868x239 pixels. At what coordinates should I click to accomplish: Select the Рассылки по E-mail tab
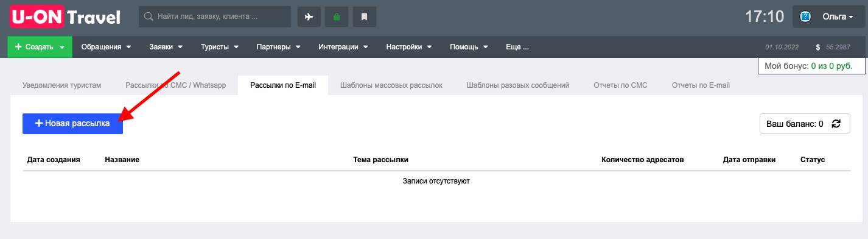coord(283,85)
